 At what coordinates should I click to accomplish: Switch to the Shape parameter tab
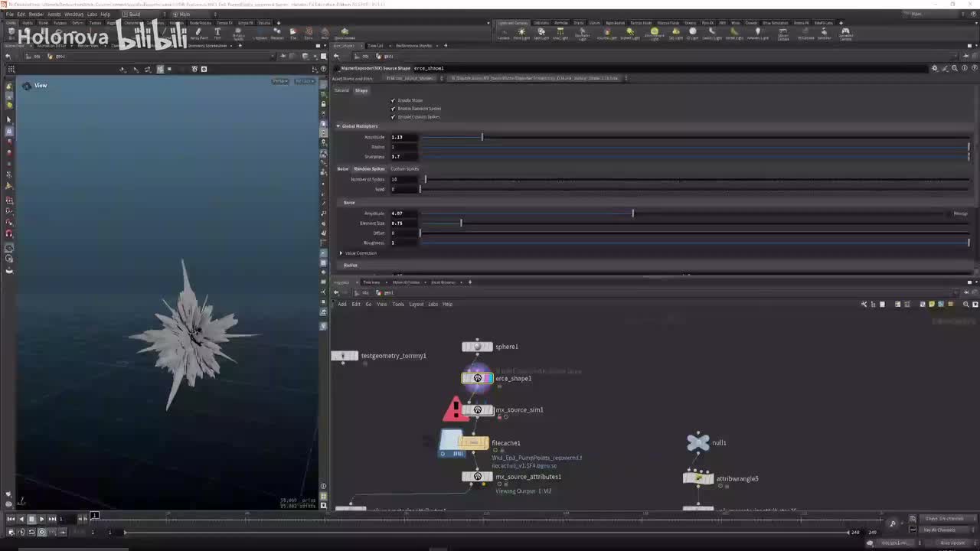361,90
